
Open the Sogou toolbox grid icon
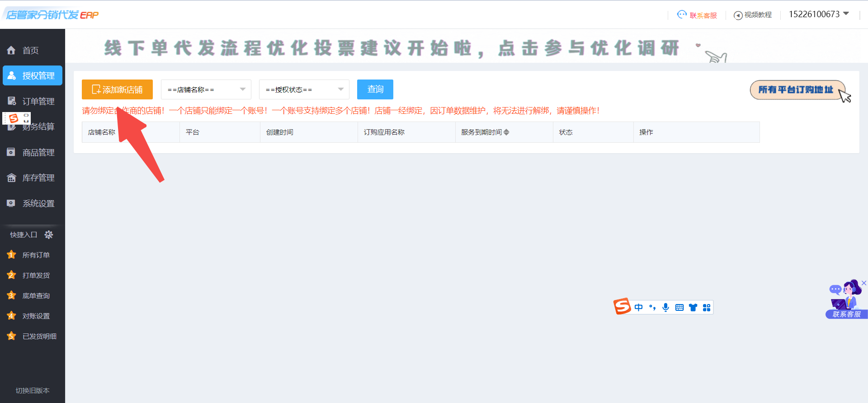[x=707, y=308]
